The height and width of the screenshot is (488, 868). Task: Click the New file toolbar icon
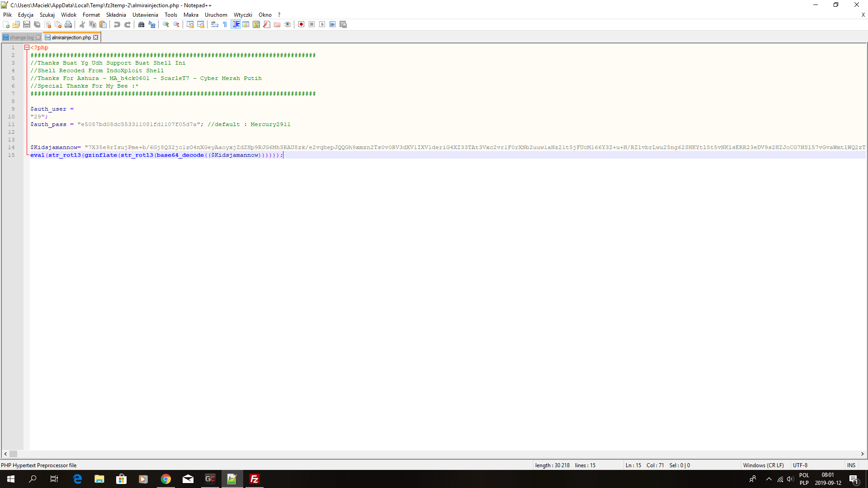point(6,24)
